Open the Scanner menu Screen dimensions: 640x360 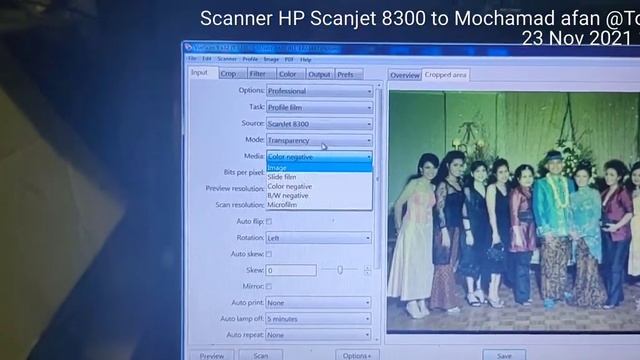pos(227,59)
